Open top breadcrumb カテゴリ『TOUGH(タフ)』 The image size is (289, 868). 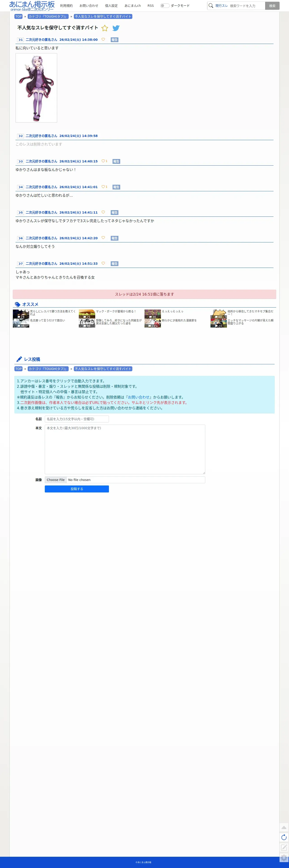coord(48,16)
